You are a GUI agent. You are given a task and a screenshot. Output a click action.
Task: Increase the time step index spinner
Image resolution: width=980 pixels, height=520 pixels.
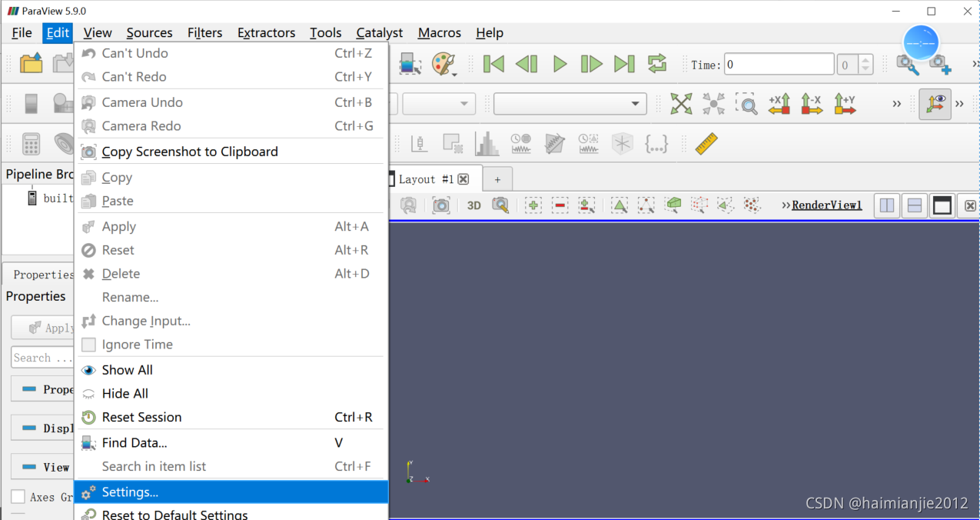tap(866, 60)
